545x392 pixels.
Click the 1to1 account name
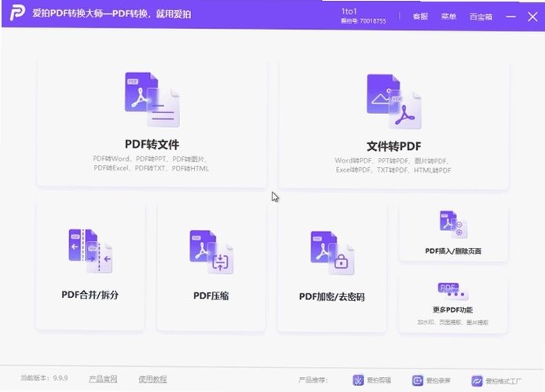[349, 11]
